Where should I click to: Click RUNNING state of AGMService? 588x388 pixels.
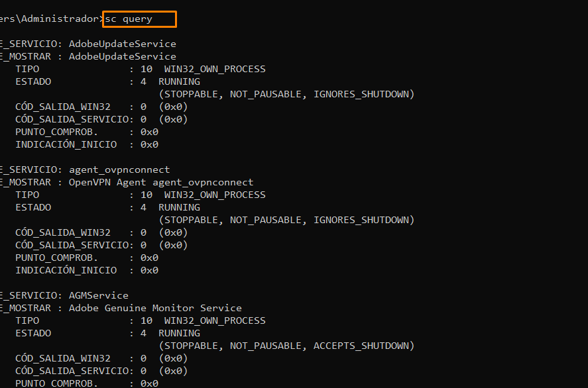[x=179, y=333]
